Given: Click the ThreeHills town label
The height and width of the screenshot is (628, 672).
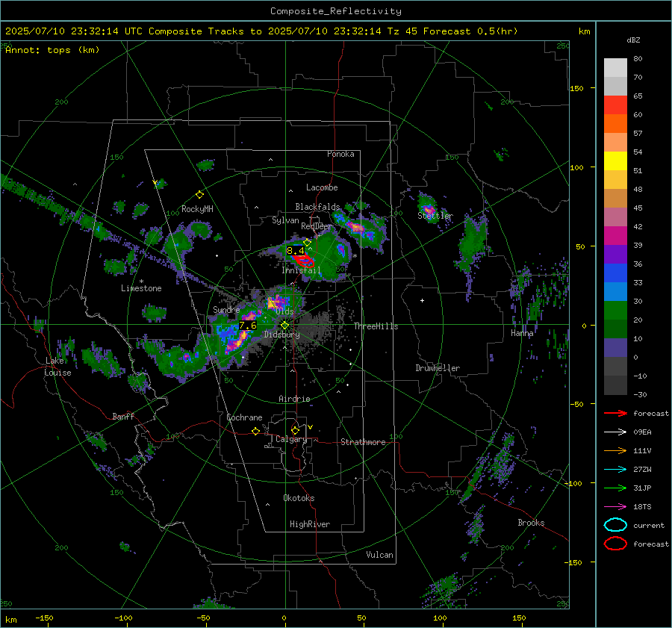Looking at the screenshot, I should tap(376, 326).
